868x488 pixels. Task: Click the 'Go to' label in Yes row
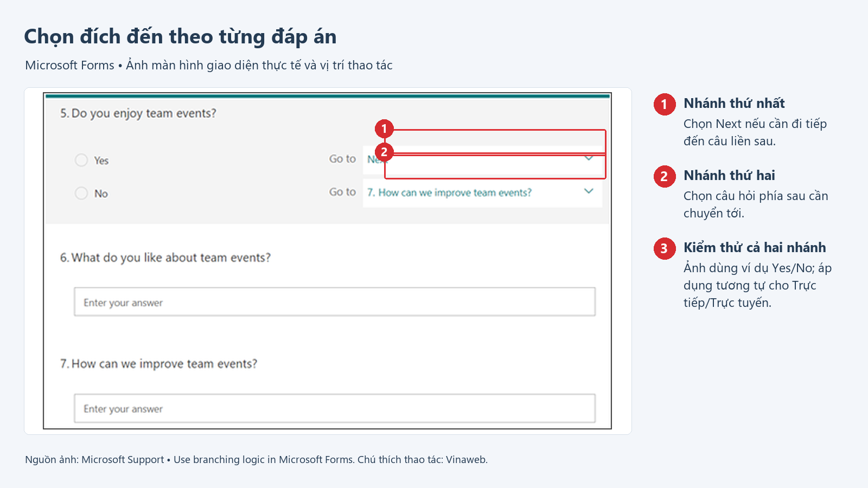coord(342,159)
